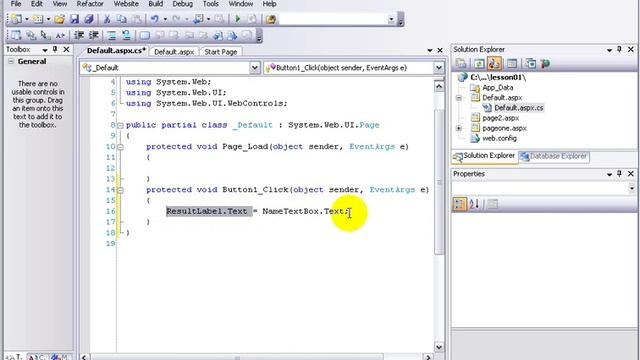Screen dimensions: 640x360
Task: Open the Website menu
Action: pos(126,4)
